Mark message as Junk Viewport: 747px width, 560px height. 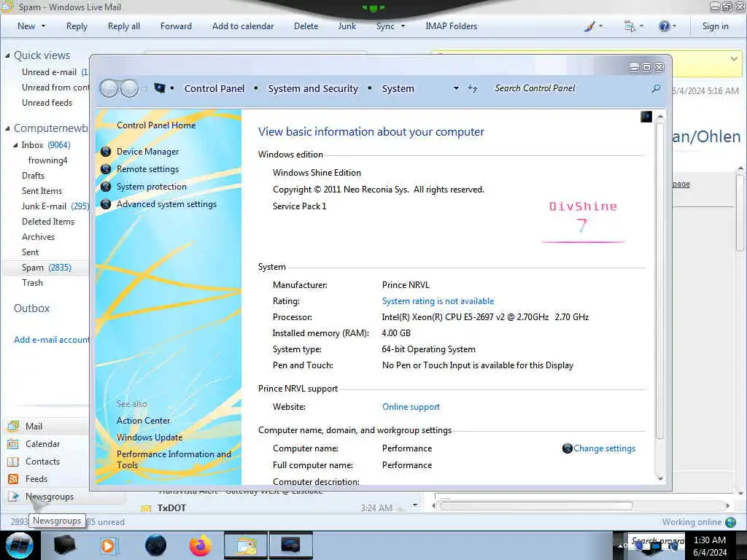click(x=347, y=26)
